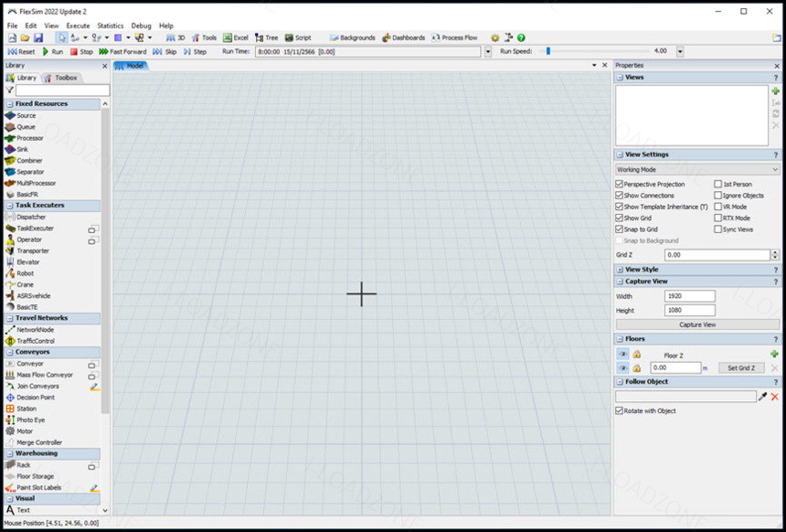Click the Capture View button
The image size is (786, 532).
(x=697, y=325)
